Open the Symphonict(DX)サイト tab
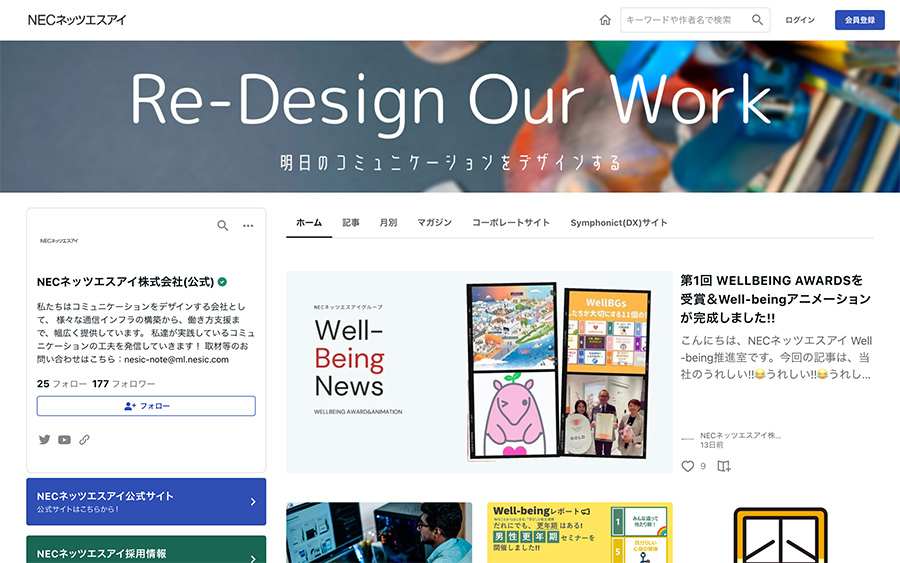The height and width of the screenshot is (563, 900). [x=619, y=223]
